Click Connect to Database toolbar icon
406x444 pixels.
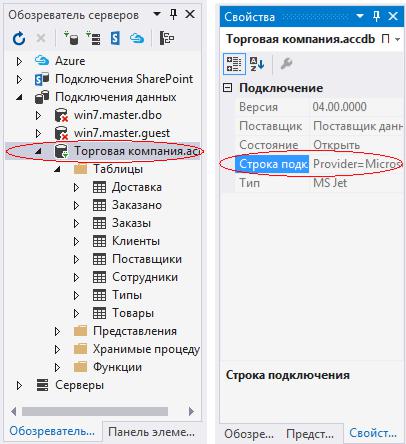pyautogui.click(x=71, y=38)
